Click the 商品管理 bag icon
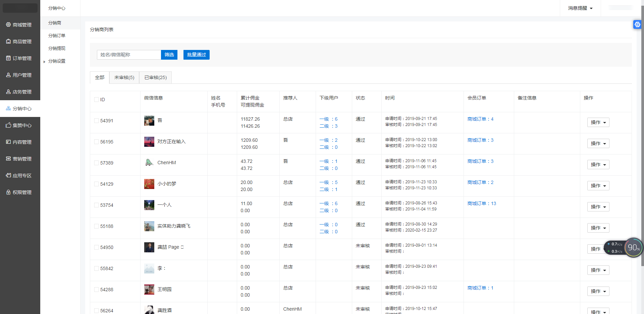644x314 pixels. click(x=8, y=41)
